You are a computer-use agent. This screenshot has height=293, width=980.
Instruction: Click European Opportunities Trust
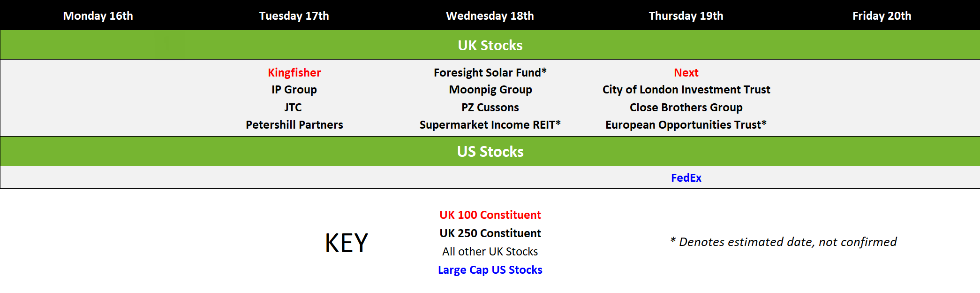point(686,124)
